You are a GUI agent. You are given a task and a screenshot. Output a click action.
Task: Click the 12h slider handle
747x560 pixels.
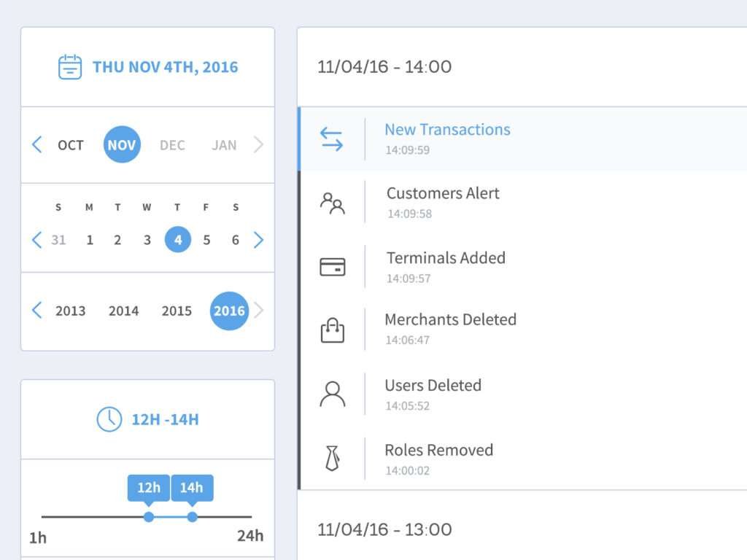pyautogui.click(x=149, y=516)
